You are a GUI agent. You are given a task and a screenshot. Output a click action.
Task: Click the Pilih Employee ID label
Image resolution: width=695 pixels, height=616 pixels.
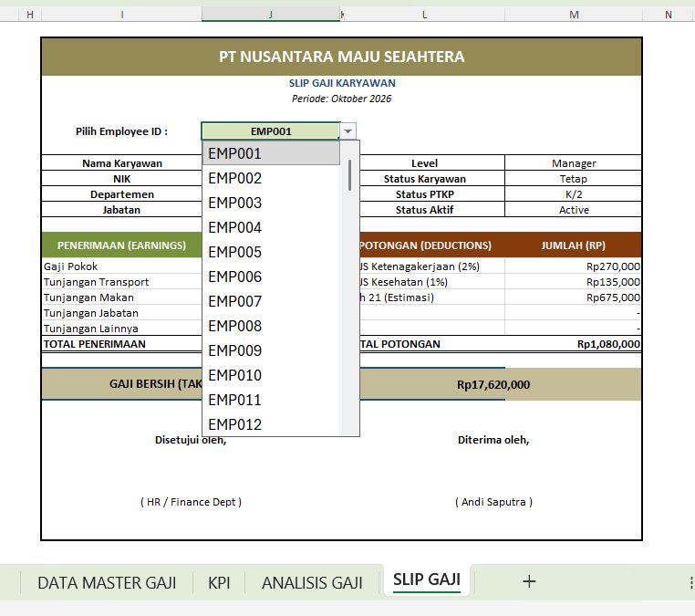[121, 131]
